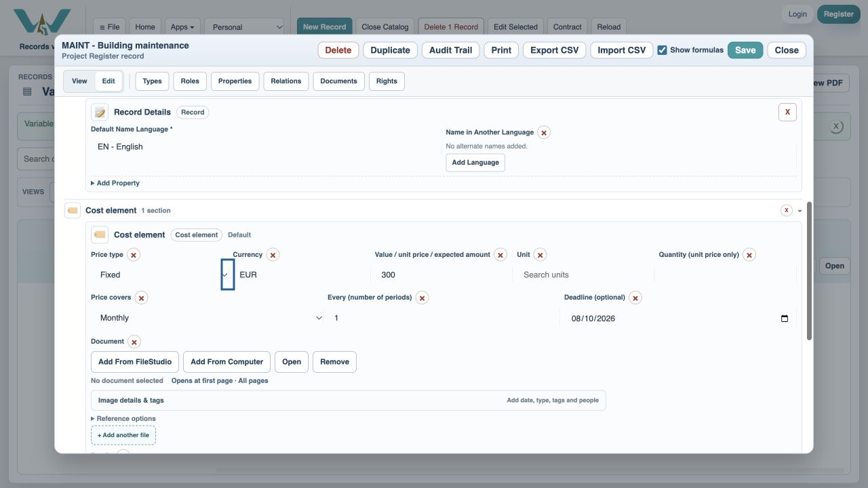Open the Types tab

tap(152, 81)
